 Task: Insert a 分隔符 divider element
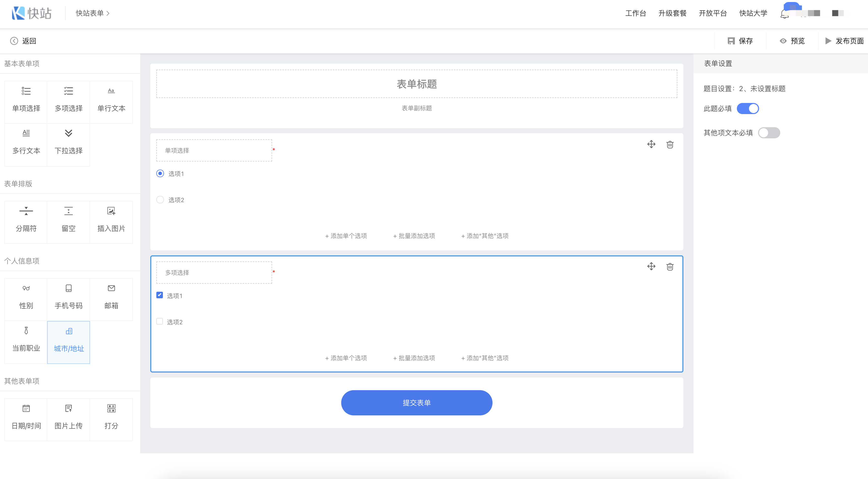click(26, 222)
